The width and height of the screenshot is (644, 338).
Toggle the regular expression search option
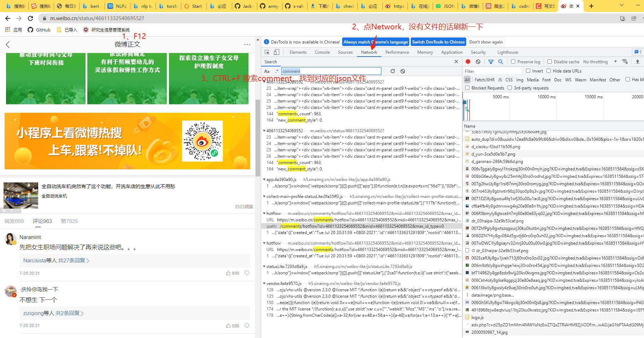(277, 71)
